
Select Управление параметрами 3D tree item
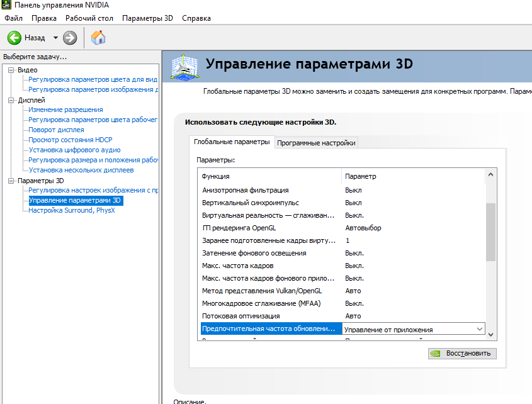click(x=75, y=201)
